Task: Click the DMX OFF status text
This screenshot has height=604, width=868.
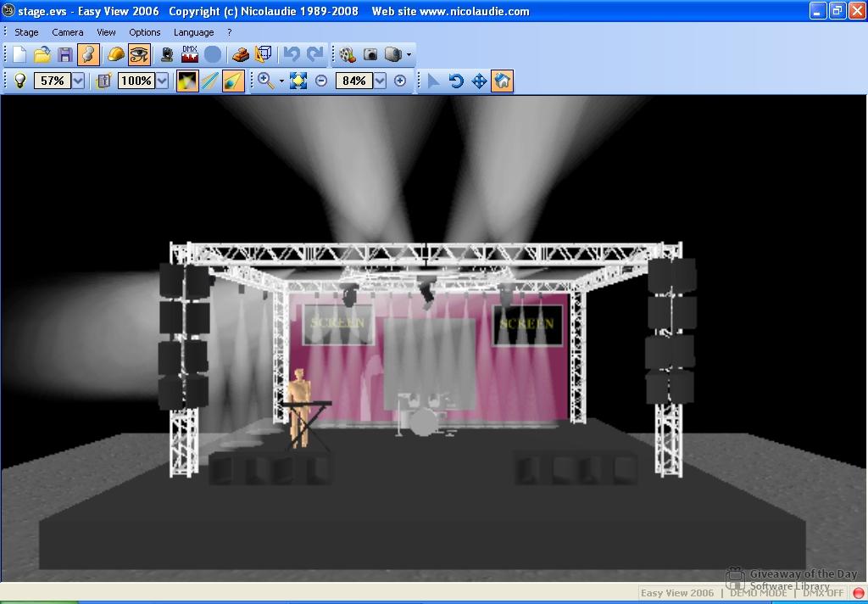Action: point(823,593)
